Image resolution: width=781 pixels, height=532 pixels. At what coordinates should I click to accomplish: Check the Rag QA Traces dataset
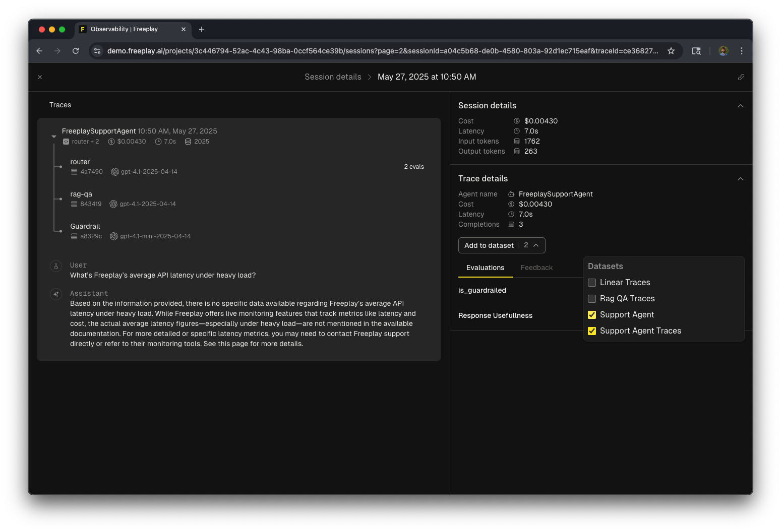(592, 299)
